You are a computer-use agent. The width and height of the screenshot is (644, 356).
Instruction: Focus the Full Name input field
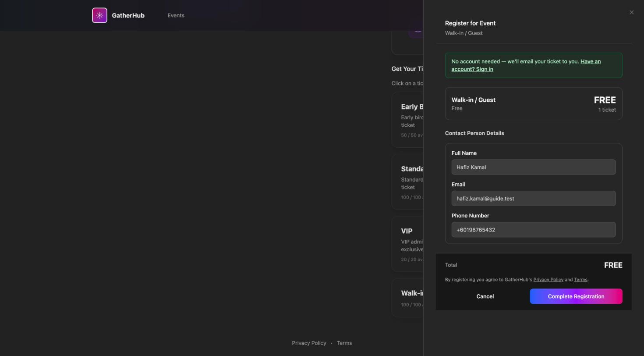[x=534, y=167]
